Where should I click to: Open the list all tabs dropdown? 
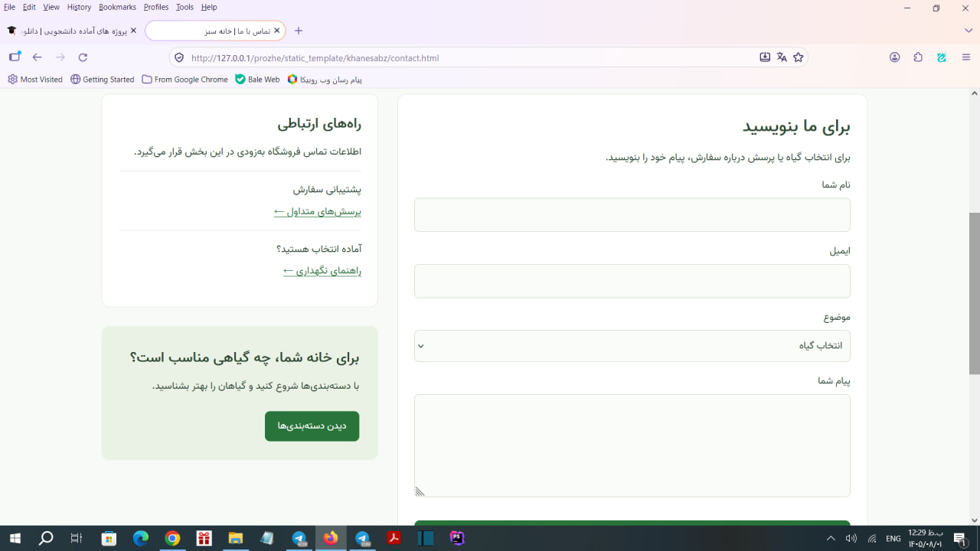969,31
